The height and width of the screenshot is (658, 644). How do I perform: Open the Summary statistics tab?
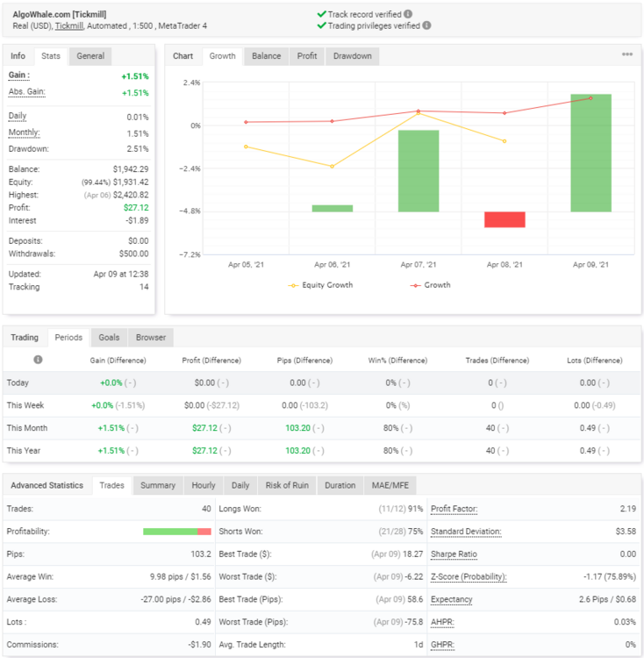tap(158, 485)
